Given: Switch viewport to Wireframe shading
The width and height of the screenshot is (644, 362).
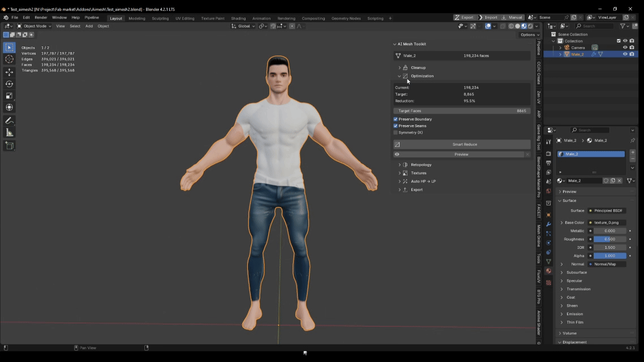Looking at the screenshot, I should 512,26.
